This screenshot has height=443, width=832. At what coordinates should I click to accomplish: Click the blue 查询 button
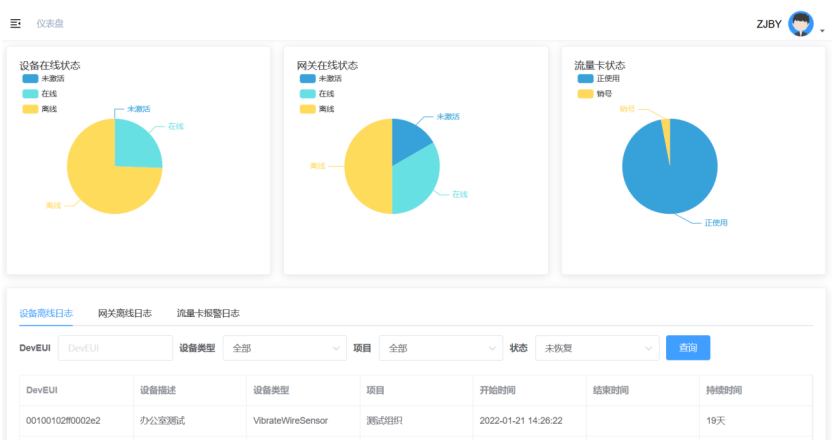point(688,348)
